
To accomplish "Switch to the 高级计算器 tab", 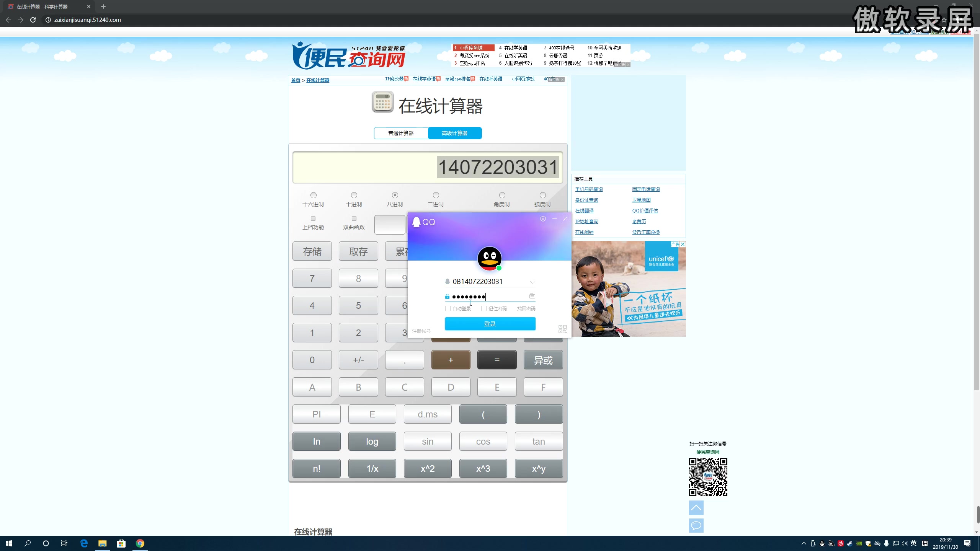I will pos(455,133).
